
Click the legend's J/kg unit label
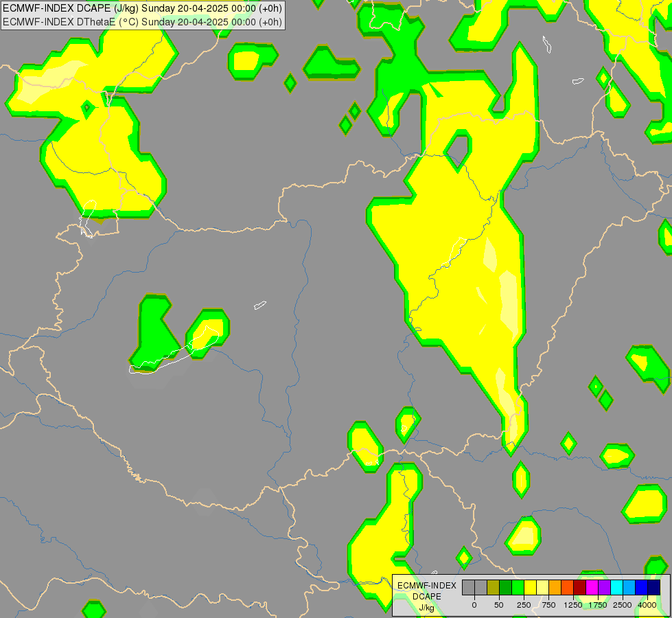[427, 608]
